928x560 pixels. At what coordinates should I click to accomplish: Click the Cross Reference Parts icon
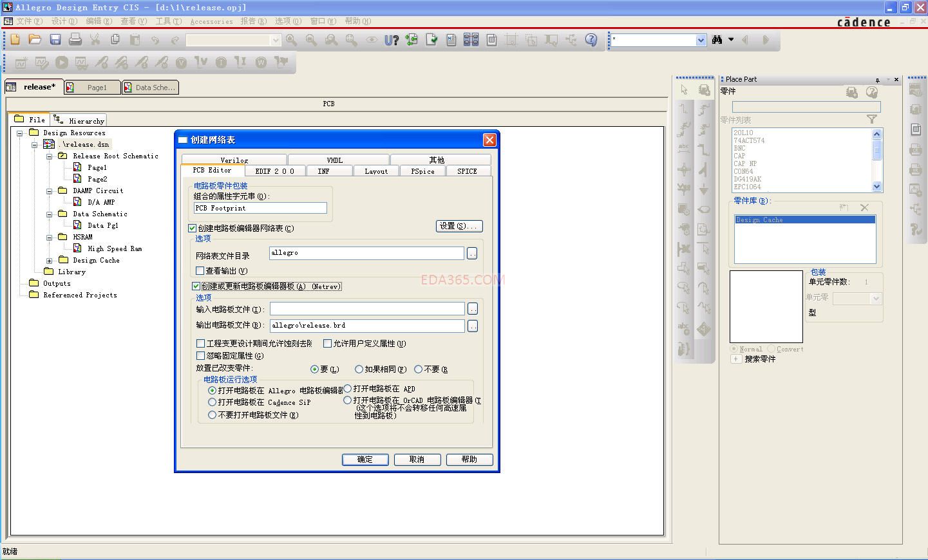point(471,40)
